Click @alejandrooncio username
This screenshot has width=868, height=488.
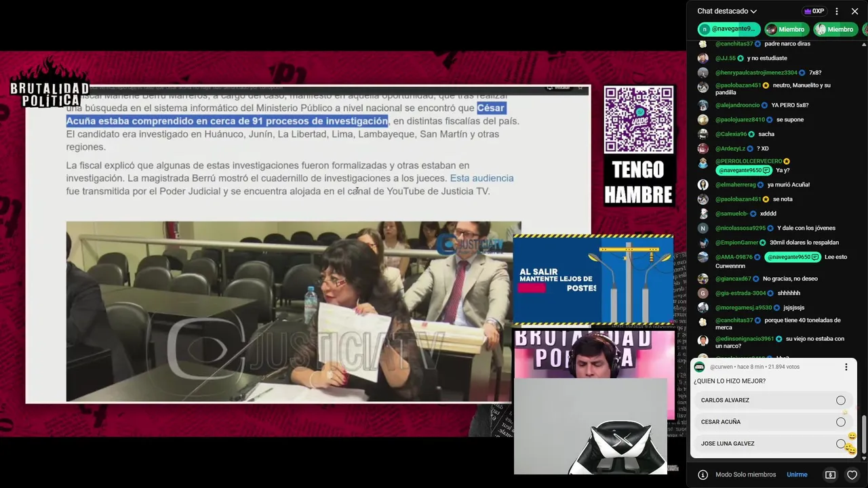737,105
